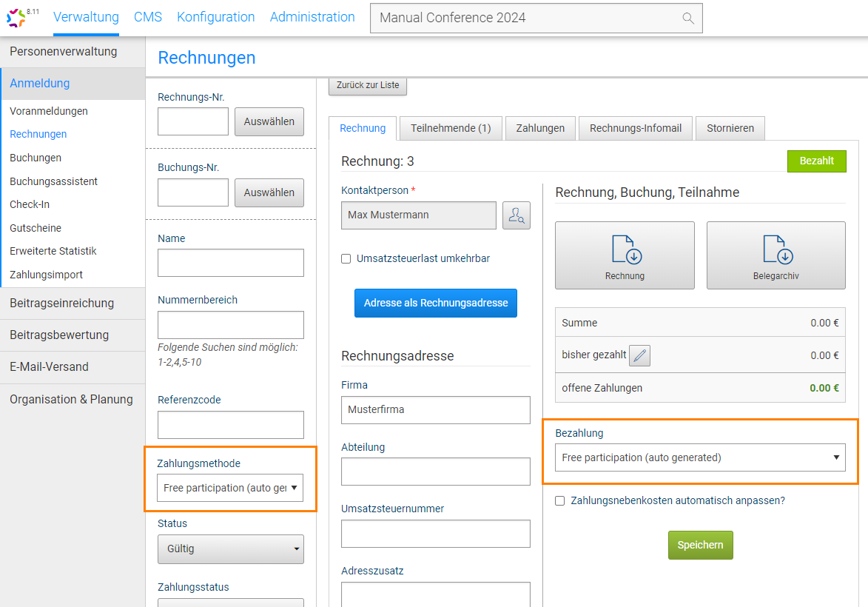
Task: Click 'Zurück zur Liste' button
Action: pos(368,85)
